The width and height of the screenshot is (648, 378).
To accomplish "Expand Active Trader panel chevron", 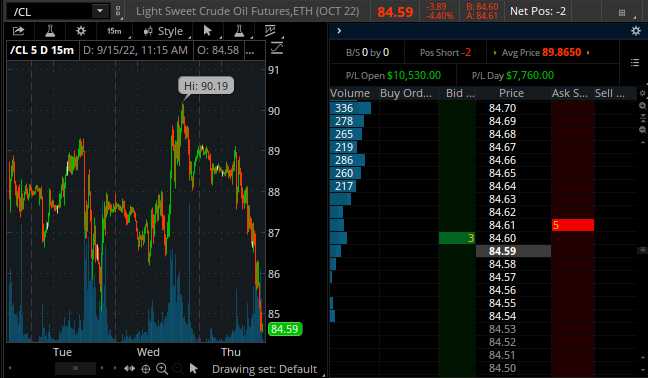I will (x=339, y=31).
